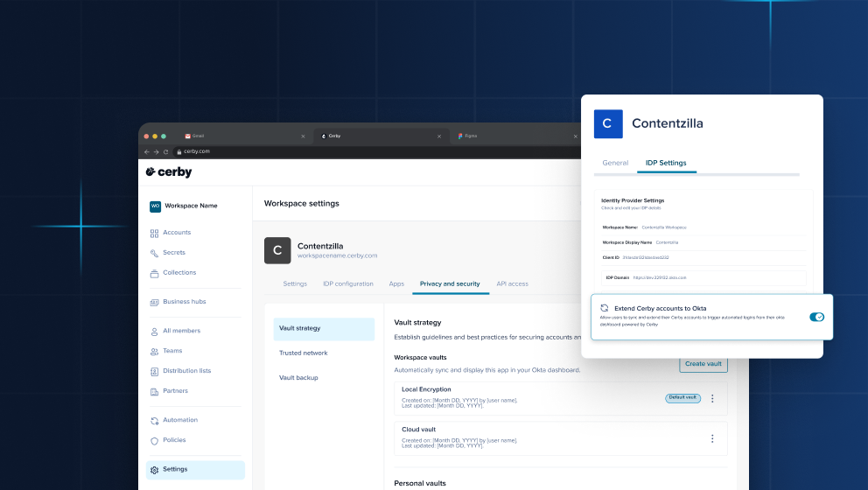Viewport: 868px width, 490px height.
Task: Open the Vault backup section
Action: click(298, 377)
